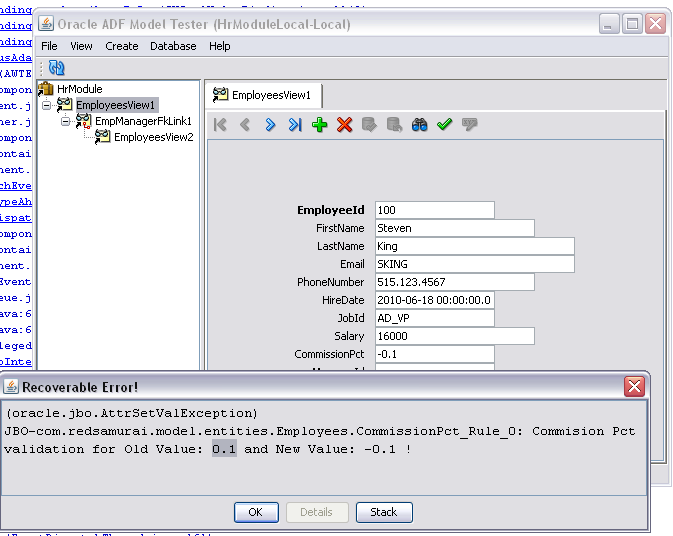Click OK in the error dialog

256,512
